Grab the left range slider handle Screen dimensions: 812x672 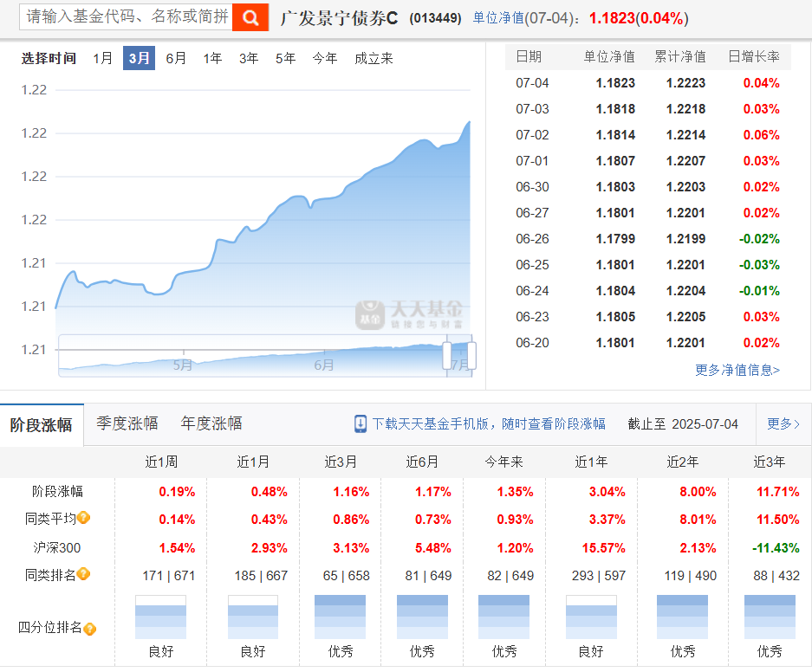pyautogui.click(x=447, y=355)
